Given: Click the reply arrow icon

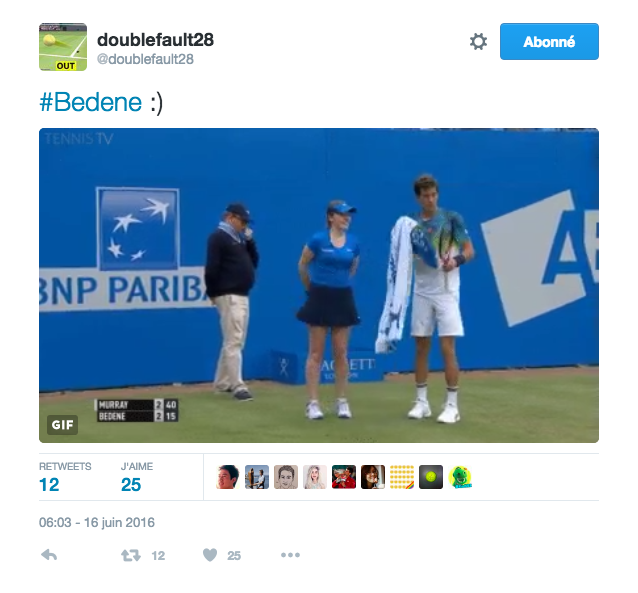Looking at the screenshot, I should [x=49, y=555].
